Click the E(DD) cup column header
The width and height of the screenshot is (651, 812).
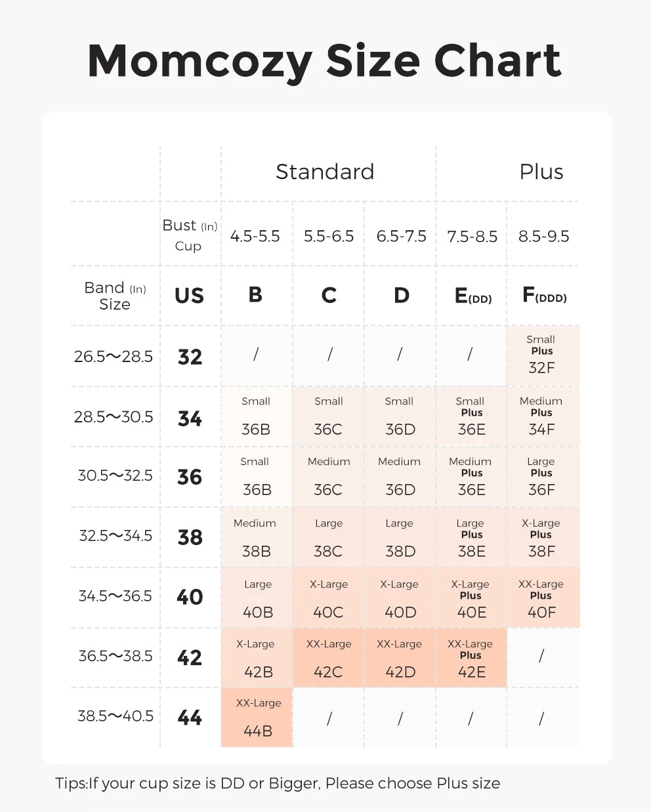pos(472,296)
